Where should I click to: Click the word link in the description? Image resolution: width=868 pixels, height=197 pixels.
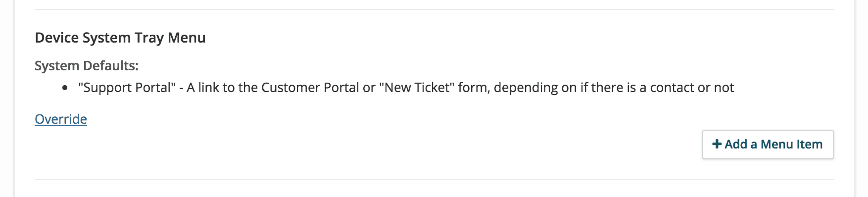tap(209, 88)
